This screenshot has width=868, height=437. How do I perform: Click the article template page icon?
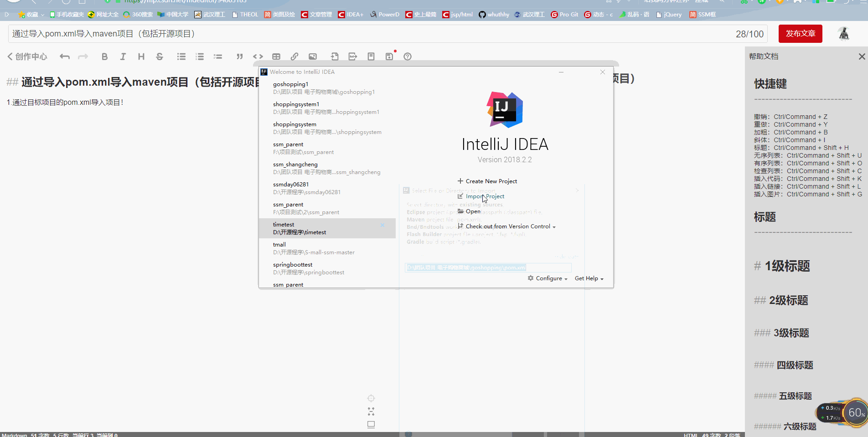point(371,57)
